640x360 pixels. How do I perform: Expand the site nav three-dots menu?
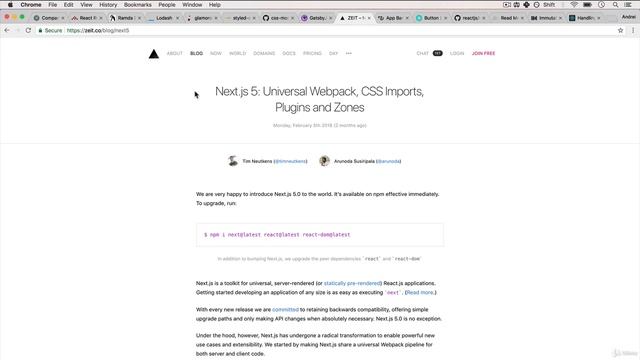(x=349, y=53)
